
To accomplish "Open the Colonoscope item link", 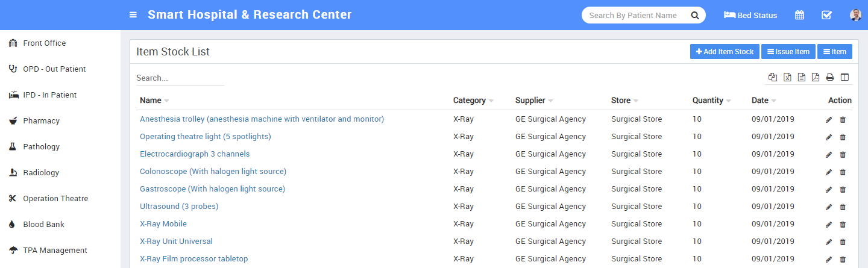I will 213,172.
